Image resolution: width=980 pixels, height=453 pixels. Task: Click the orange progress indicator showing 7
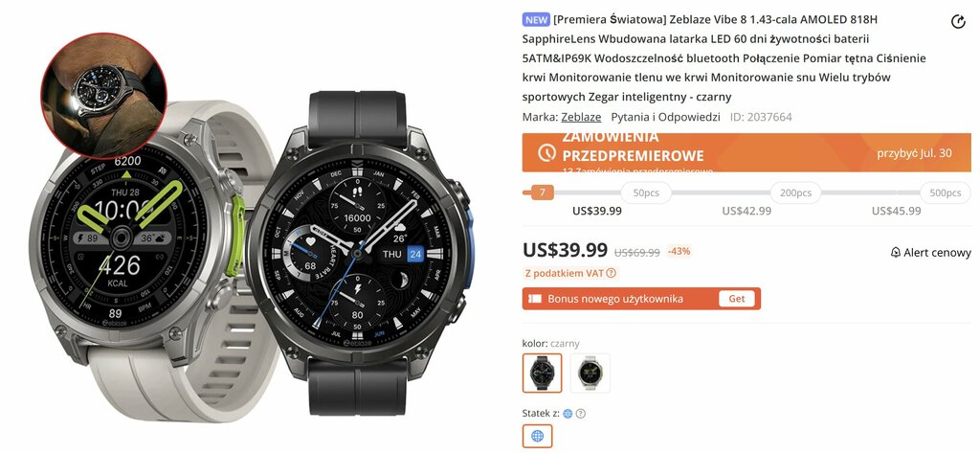click(x=542, y=193)
